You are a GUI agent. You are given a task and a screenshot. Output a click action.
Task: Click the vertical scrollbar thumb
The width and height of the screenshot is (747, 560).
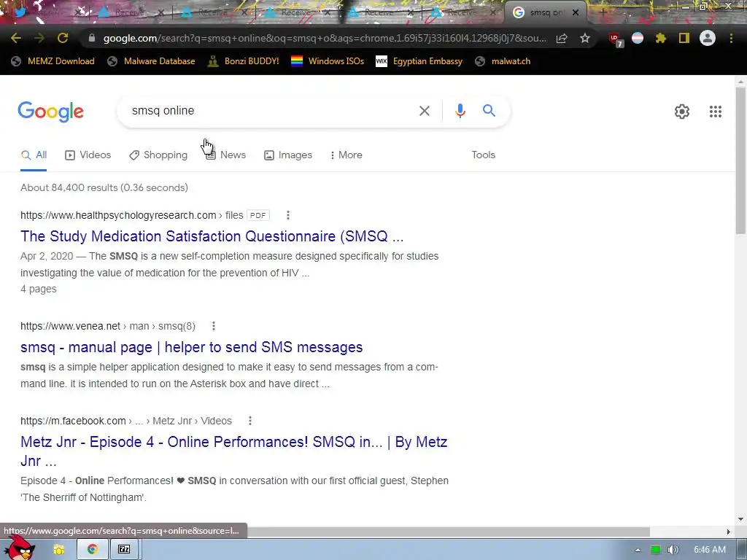(x=740, y=160)
